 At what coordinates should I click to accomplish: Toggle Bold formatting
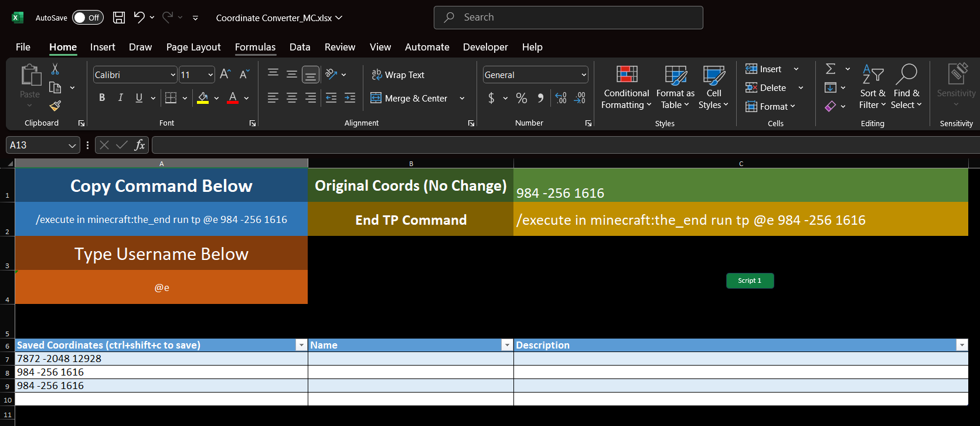[102, 98]
